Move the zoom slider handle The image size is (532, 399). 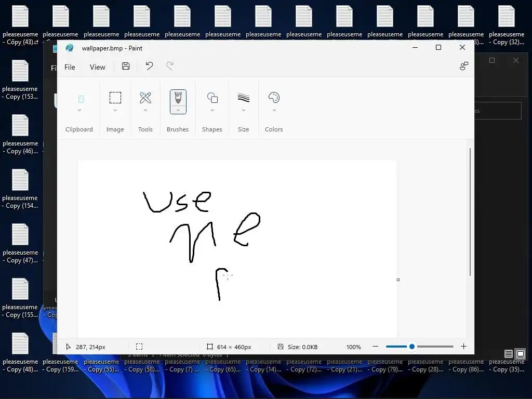coord(412,347)
